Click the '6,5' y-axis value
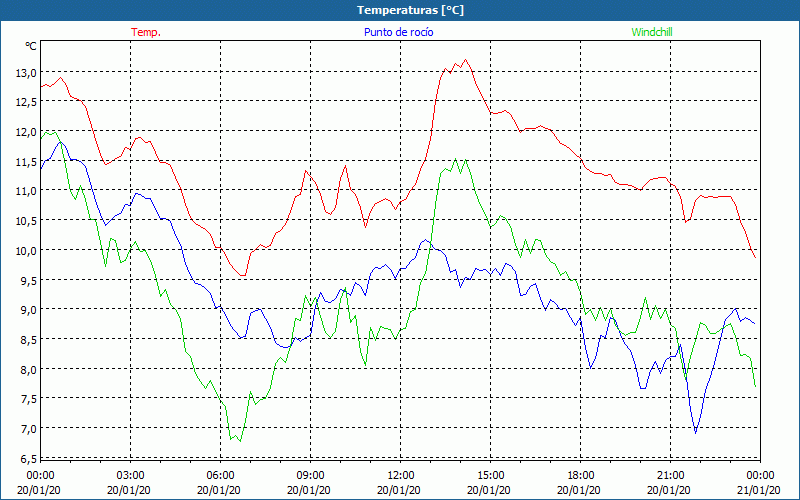This screenshot has height=500, width=800. [29, 459]
